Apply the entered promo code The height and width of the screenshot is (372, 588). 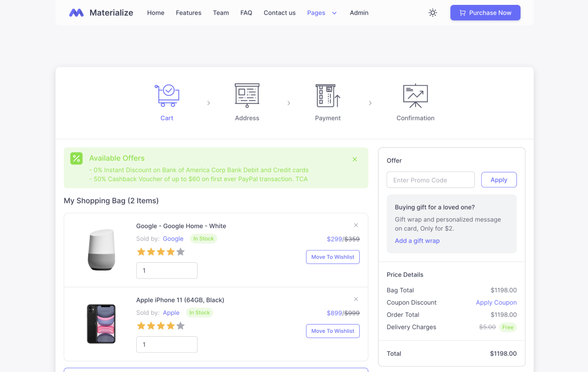(x=499, y=180)
